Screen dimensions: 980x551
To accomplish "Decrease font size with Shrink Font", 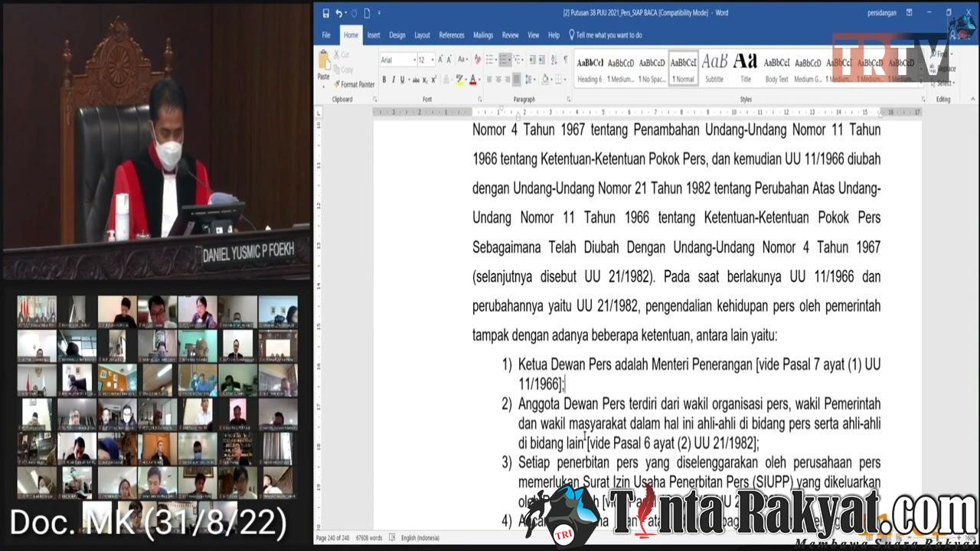I will [449, 60].
